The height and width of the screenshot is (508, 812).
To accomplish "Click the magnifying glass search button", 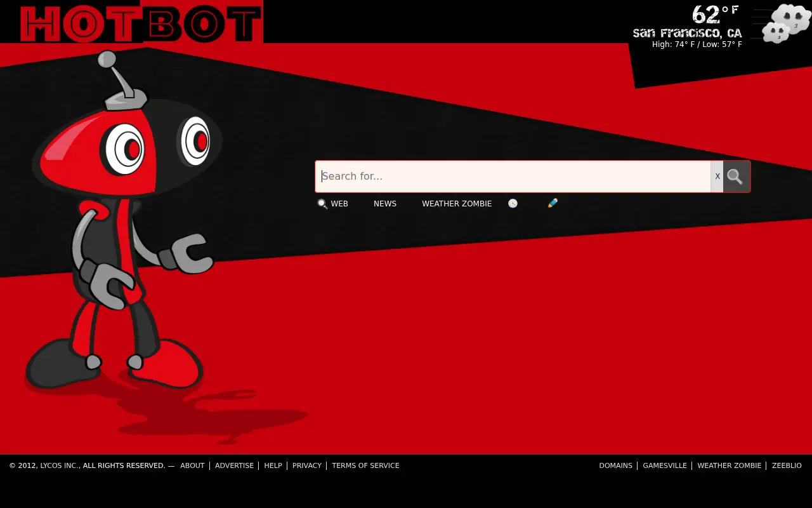I will [737, 177].
